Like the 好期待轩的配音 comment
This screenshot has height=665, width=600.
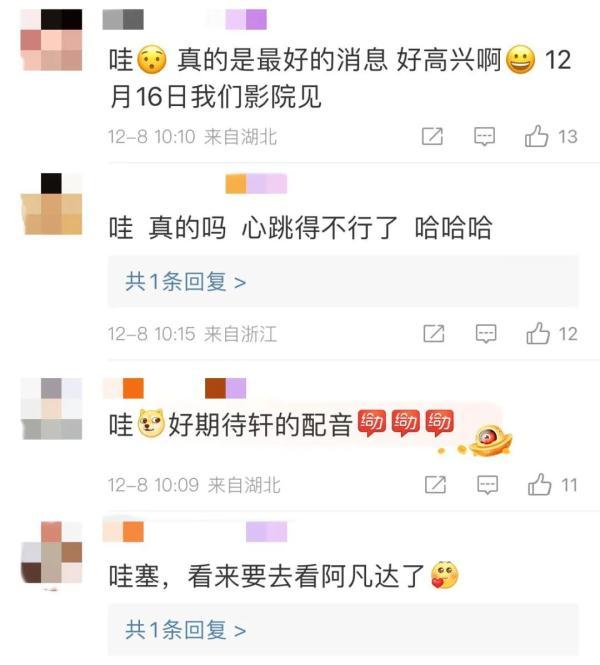point(539,484)
